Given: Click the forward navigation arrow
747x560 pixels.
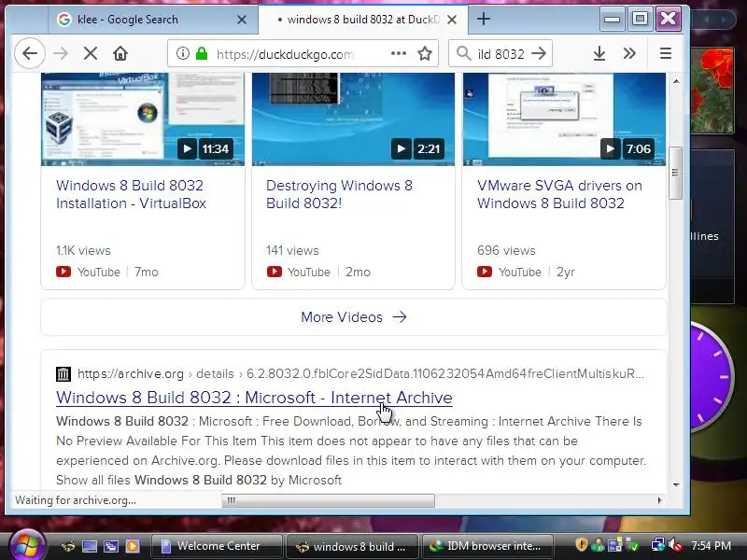Looking at the screenshot, I should (61, 53).
